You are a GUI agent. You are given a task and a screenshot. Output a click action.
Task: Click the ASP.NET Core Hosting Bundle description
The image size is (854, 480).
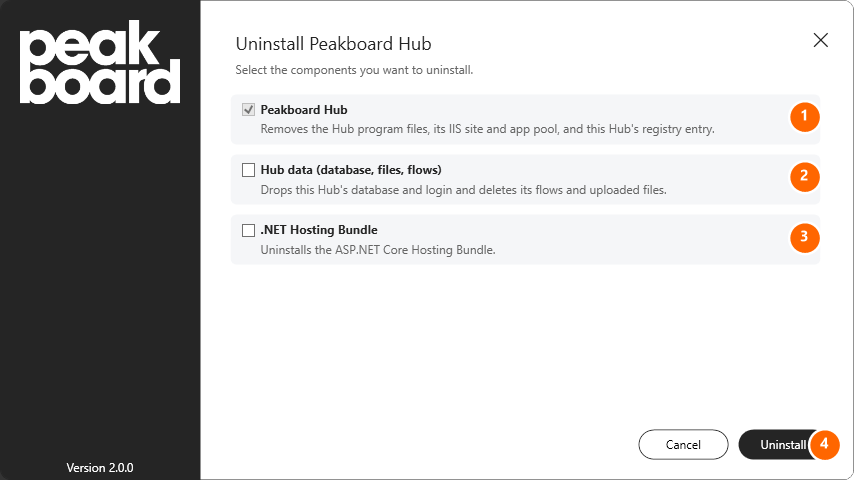click(378, 250)
